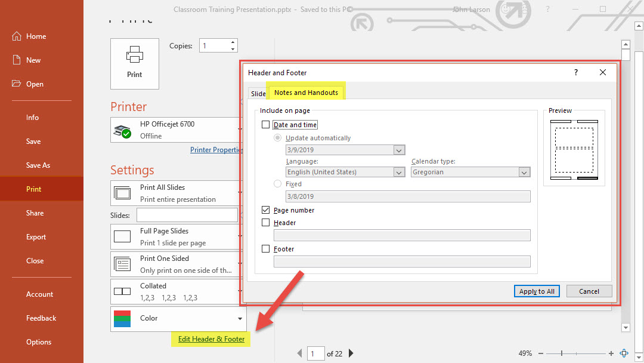
Task: Go to next page arrow
Action: click(x=351, y=353)
